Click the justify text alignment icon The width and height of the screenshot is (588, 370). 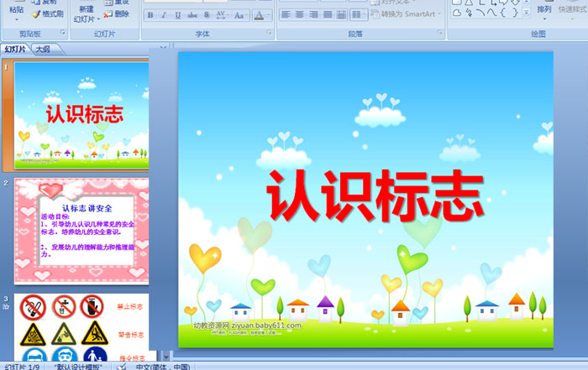click(x=329, y=15)
